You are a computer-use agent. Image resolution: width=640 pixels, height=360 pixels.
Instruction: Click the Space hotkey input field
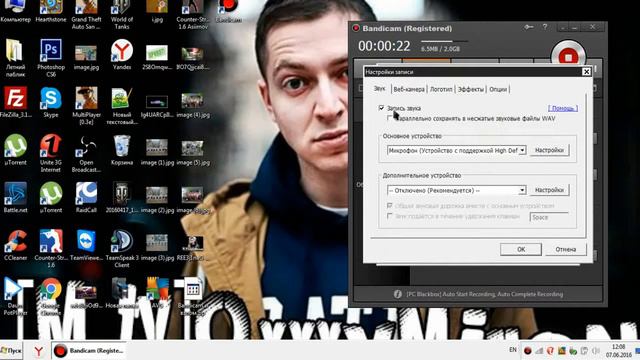tap(549, 217)
